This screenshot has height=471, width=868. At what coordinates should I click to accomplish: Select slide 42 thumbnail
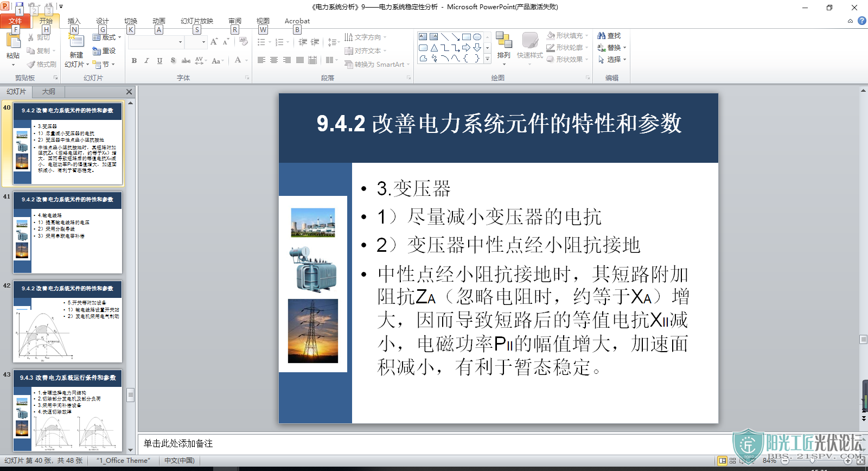(x=68, y=321)
